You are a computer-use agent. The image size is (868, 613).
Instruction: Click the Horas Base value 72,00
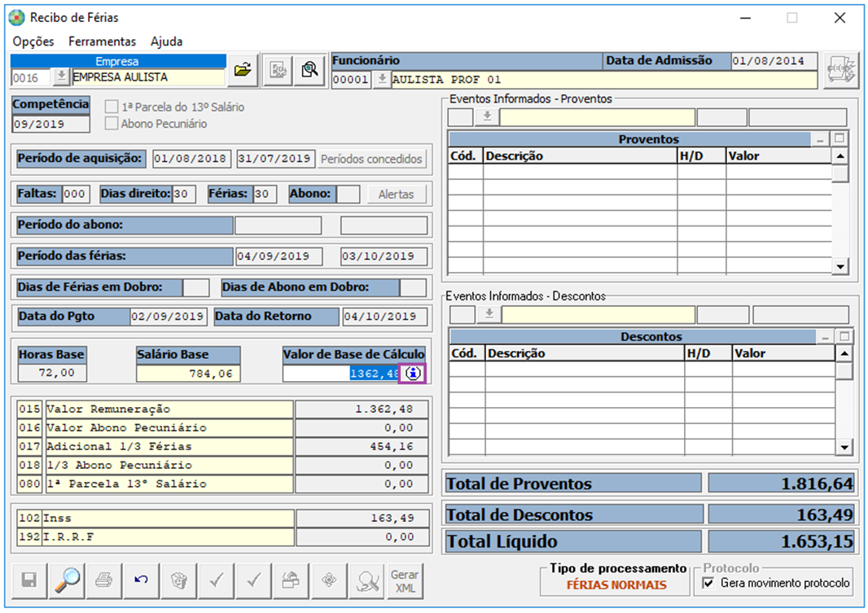[x=52, y=374]
